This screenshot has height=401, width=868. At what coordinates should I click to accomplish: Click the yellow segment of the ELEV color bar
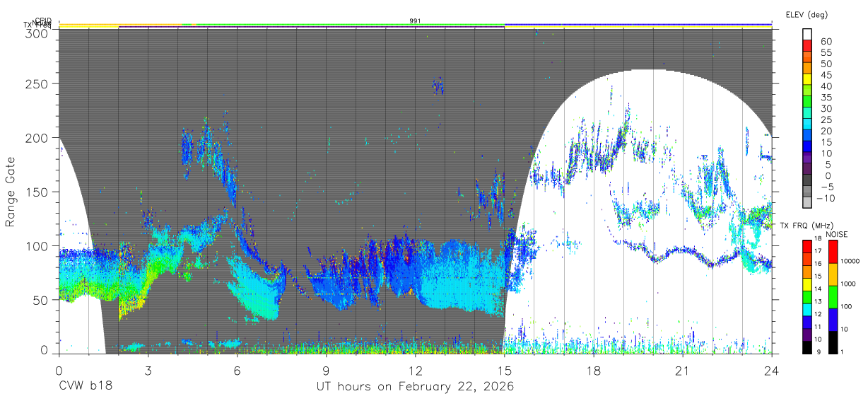point(807,79)
